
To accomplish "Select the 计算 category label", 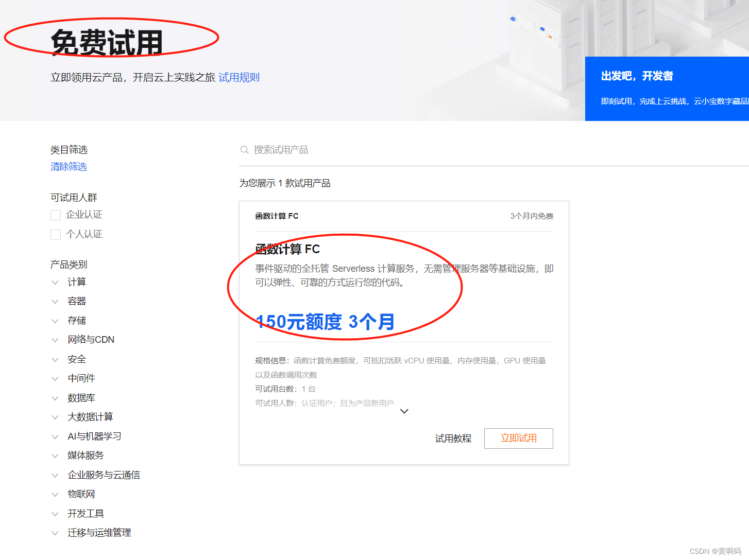I will [x=77, y=282].
